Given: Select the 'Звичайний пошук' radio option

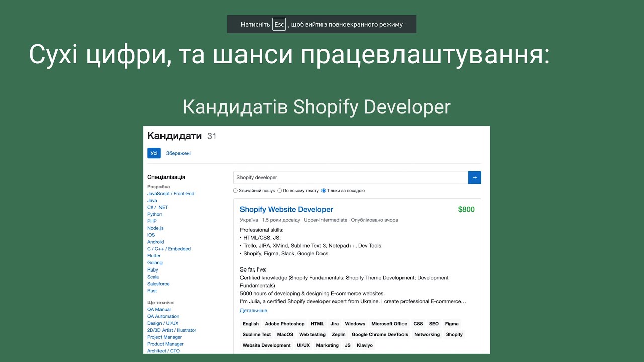Looking at the screenshot, I should [254, 191].
